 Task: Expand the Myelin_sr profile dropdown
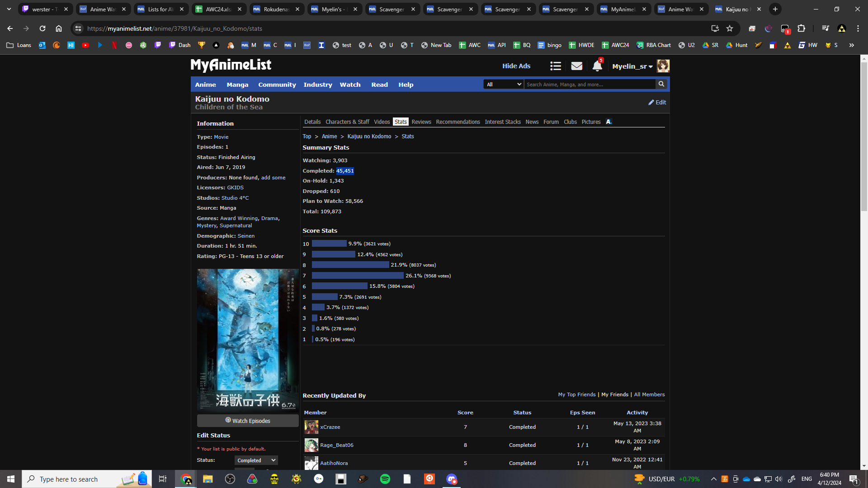point(632,66)
